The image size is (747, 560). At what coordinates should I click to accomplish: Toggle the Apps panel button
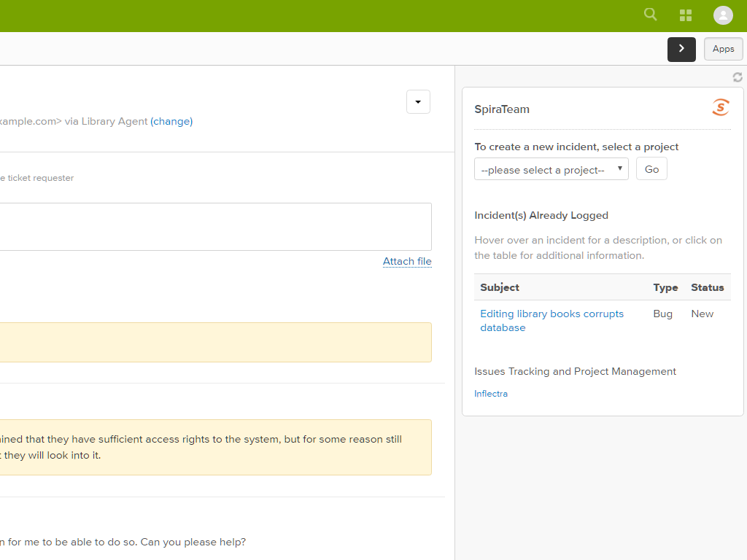pyautogui.click(x=723, y=49)
